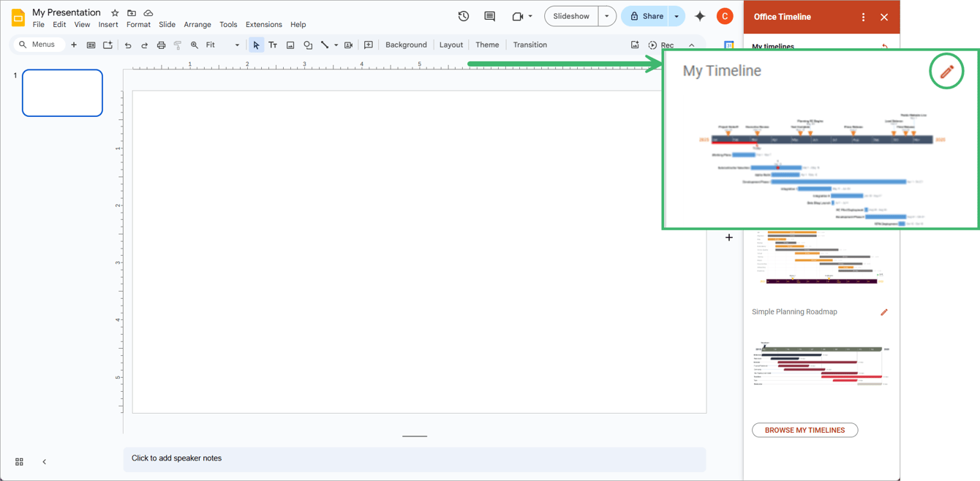The height and width of the screenshot is (481, 980).
Task: Open the Zoom Fit dropdown
Action: [237, 45]
